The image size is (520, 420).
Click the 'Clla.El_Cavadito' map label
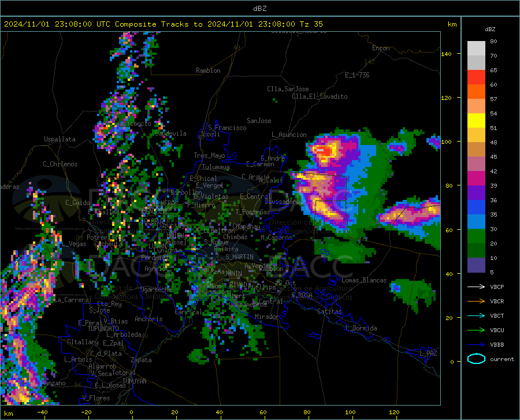[x=320, y=96]
